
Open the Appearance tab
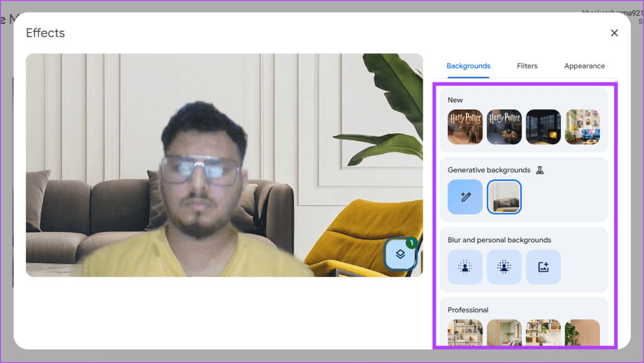coord(584,65)
